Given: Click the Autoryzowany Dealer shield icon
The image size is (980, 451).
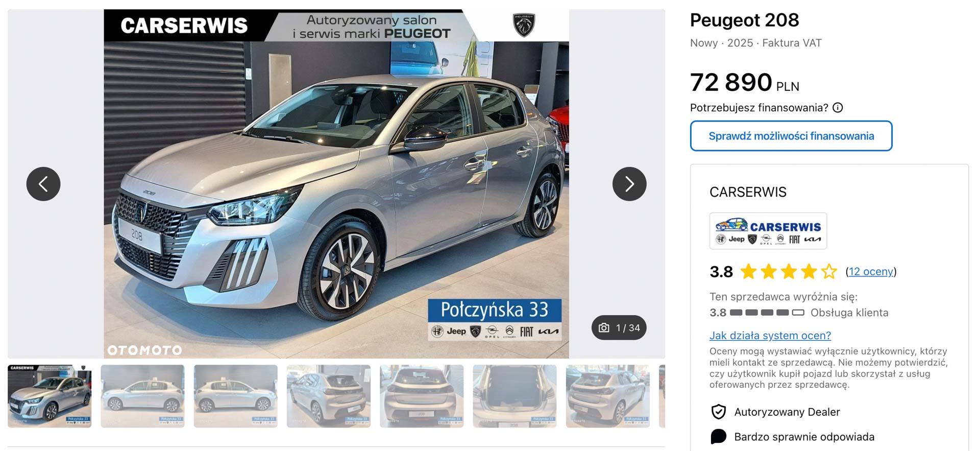Looking at the screenshot, I should pos(719,412).
